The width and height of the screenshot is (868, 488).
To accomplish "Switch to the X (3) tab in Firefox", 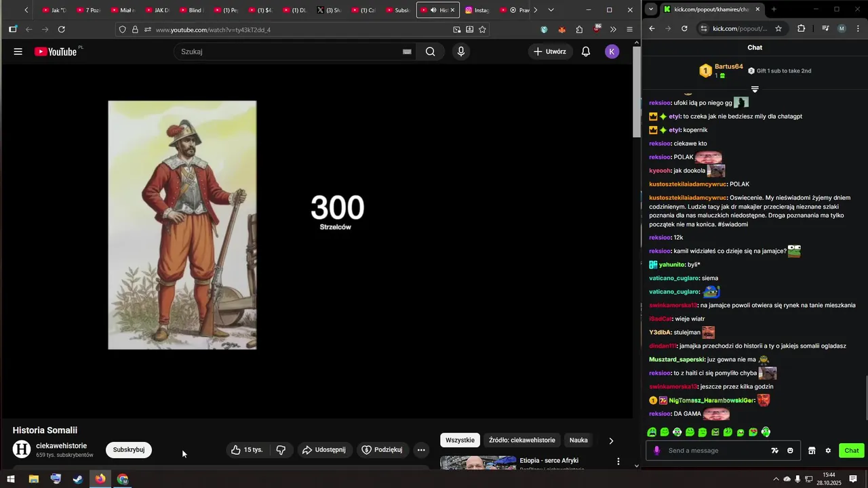I will tap(329, 10).
